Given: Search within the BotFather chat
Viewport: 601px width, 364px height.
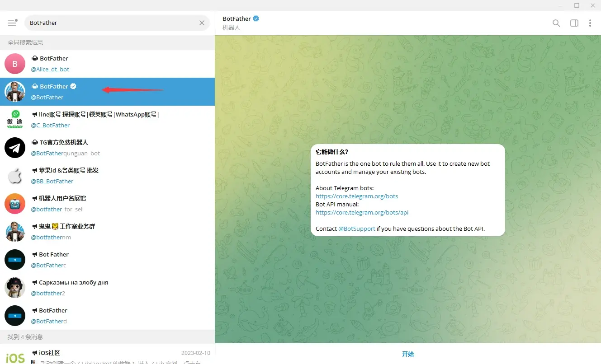Looking at the screenshot, I should pyautogui.click(x=556, y=23).
